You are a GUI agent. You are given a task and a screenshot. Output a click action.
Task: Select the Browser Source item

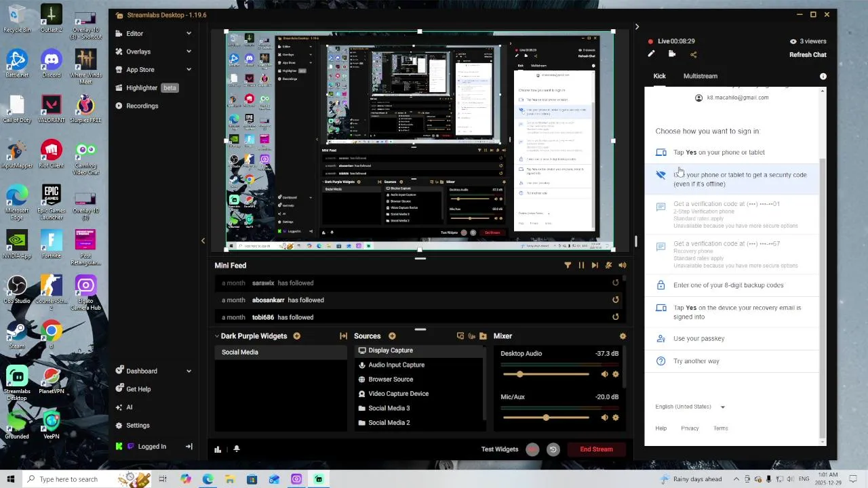(x=420, y=380)
